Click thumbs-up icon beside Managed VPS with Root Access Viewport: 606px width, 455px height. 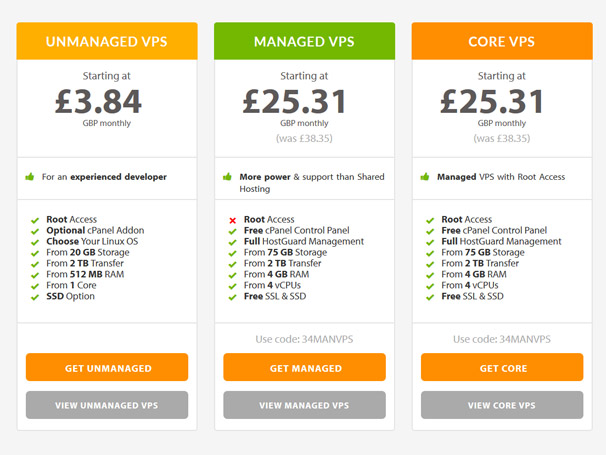point(425,177)
